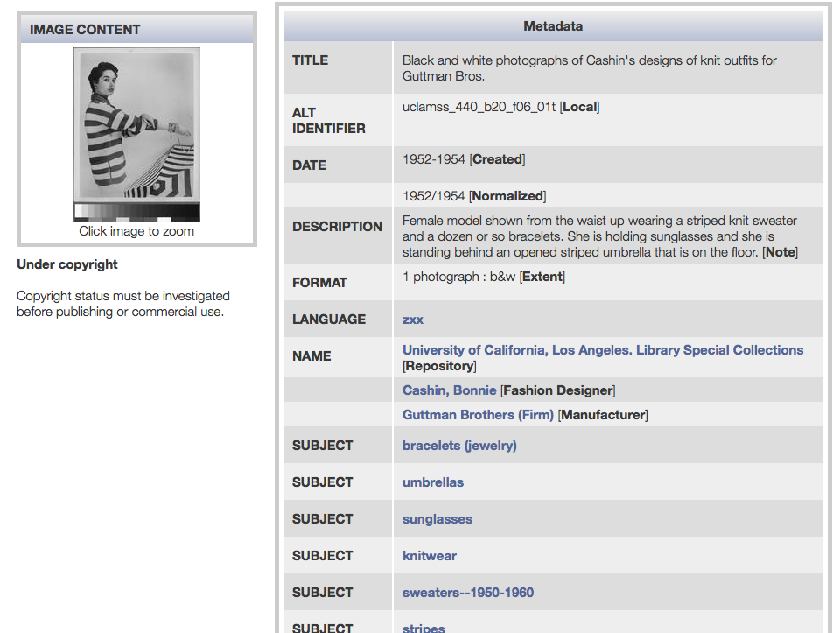Click the striped sweater model photo thumbnail
The image size is (840, 633).
[136, 124]
